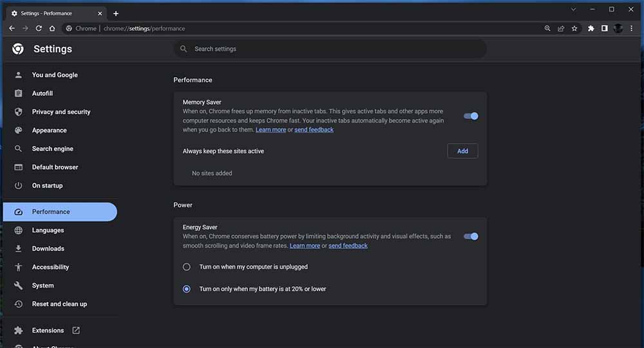Open the Extensions puzzle icon in toolbar
Viewport: 644px width, 348px height.
pos(591,28)
